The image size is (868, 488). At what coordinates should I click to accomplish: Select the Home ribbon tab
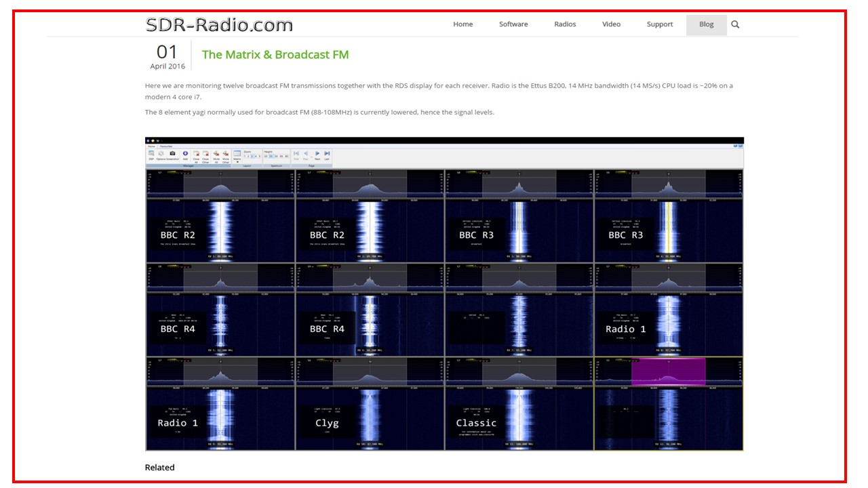(x=151, y=146)
